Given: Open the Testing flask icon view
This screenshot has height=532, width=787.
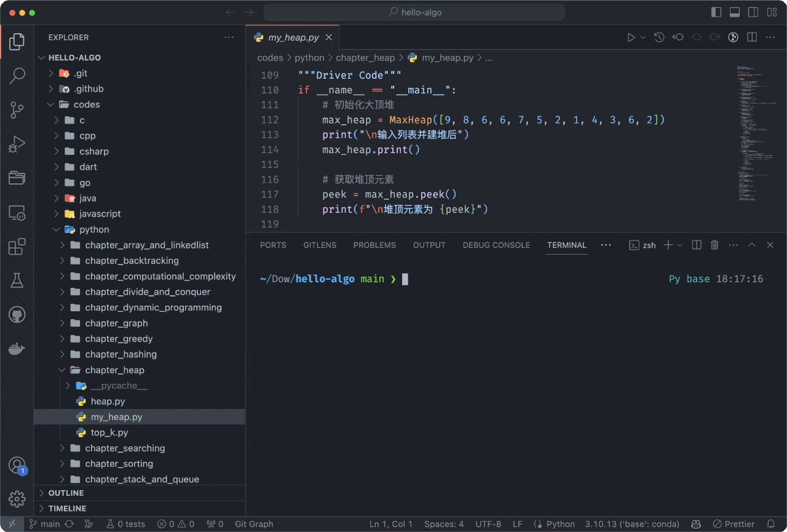Looking at the screenshot, I should coord(17,281).
